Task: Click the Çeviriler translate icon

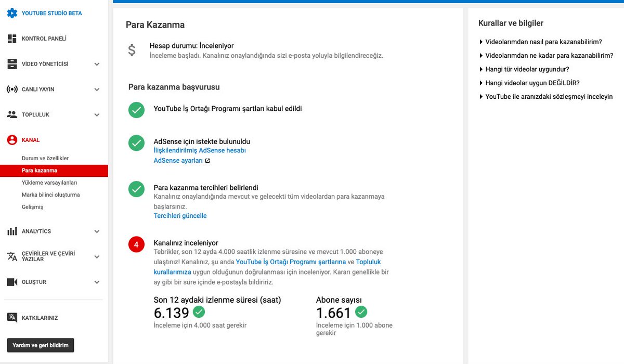Action: pyautogui.click(x=12, y=256)
